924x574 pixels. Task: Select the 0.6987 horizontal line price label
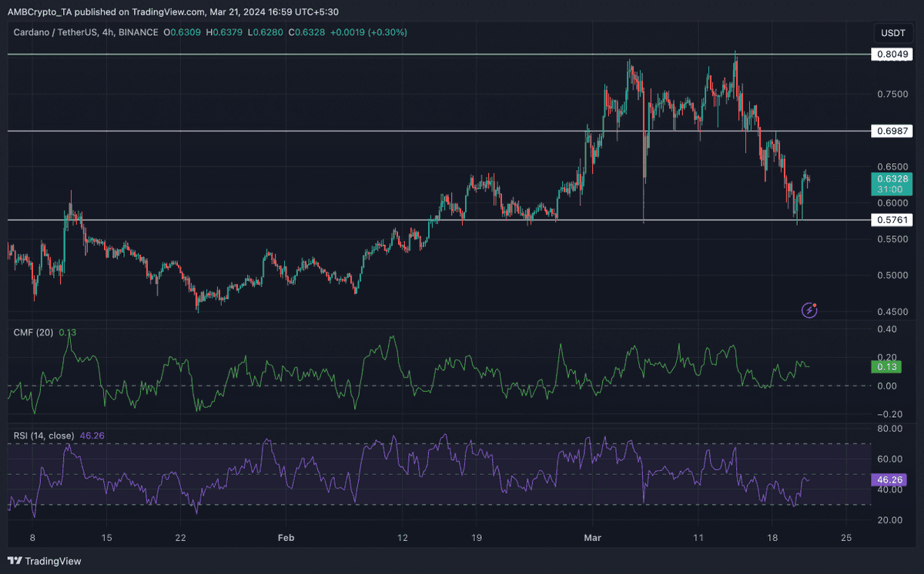[x=891, y=131]
